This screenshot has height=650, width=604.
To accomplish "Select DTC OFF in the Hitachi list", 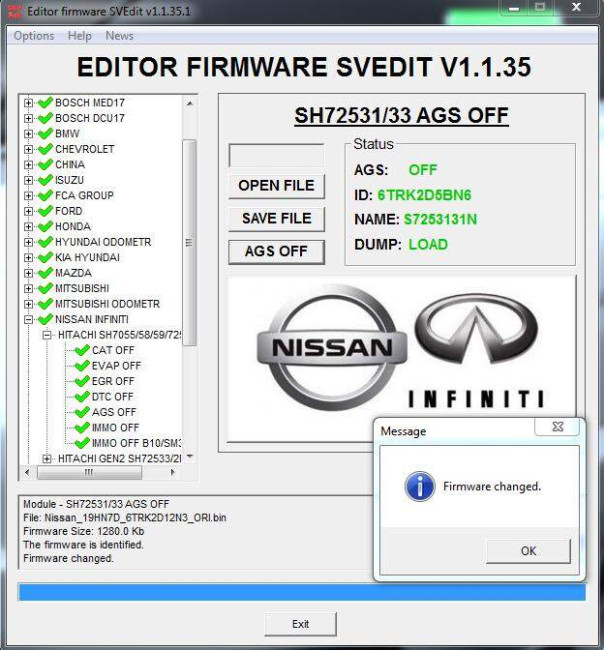I will click(x=112, y=397).
